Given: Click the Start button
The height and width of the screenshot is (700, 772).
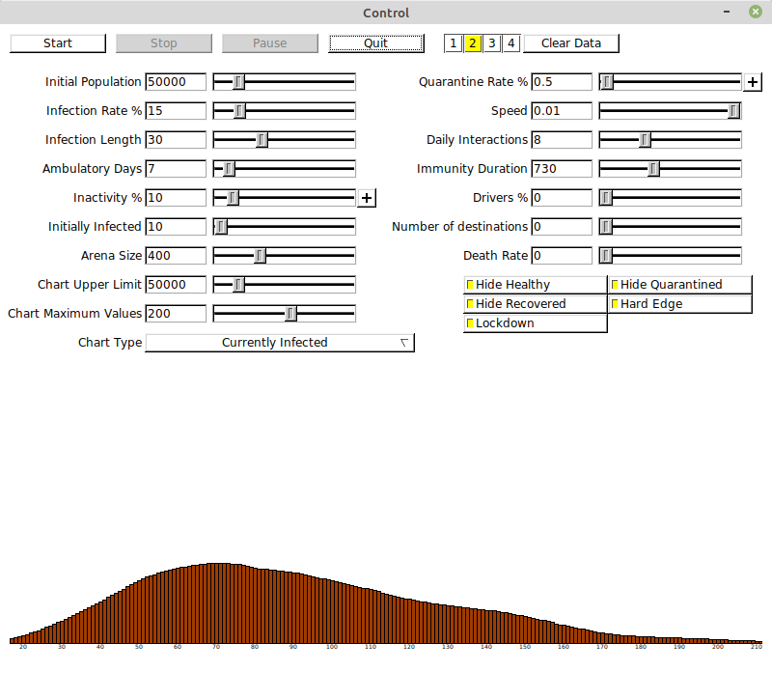Looking at the screenshot, I should 58,43.
